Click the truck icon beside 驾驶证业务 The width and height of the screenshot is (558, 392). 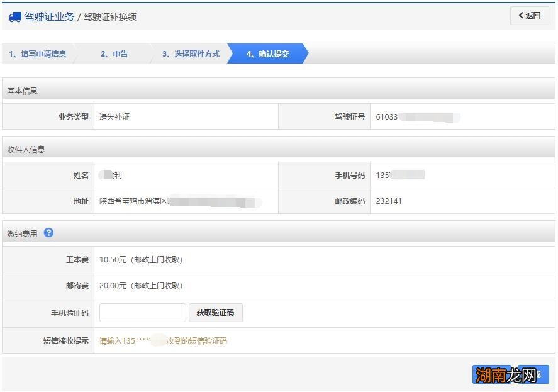(15, 15)
